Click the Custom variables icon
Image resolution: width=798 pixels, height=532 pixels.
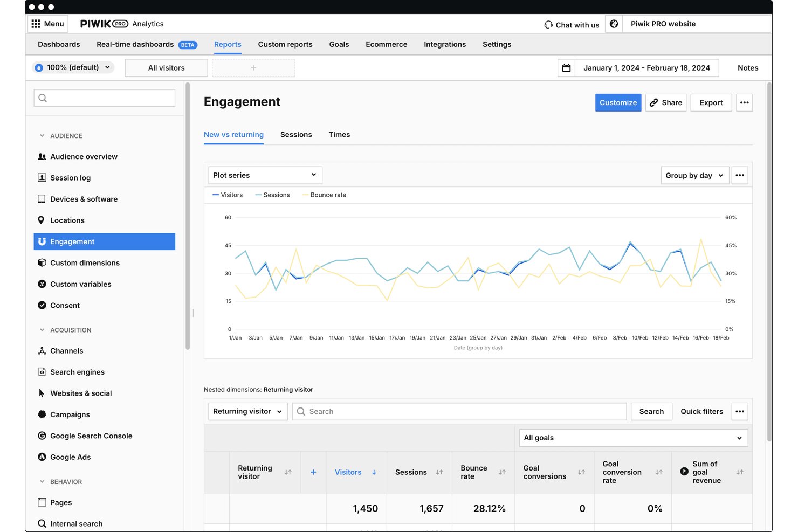click(x=42, y=284)
